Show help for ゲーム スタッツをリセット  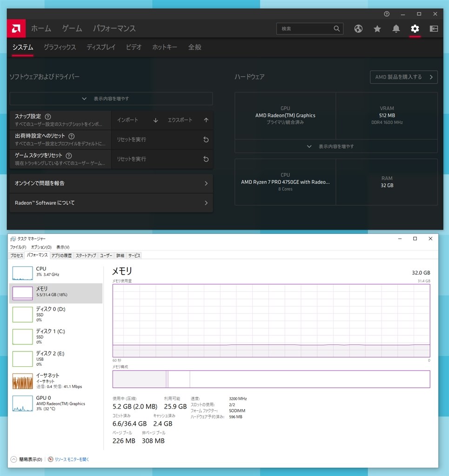(x=69, y=156)
